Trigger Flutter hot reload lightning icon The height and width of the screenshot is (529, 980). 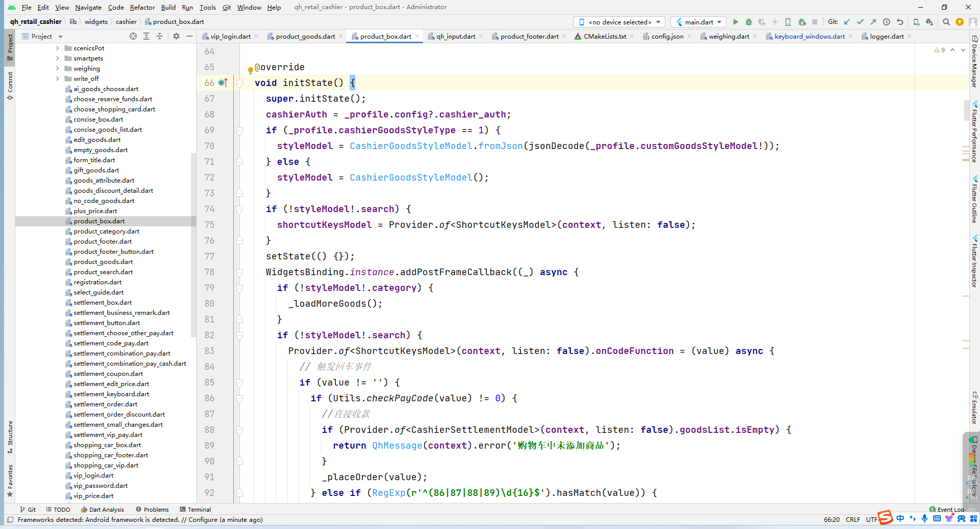tap(775, 22)
